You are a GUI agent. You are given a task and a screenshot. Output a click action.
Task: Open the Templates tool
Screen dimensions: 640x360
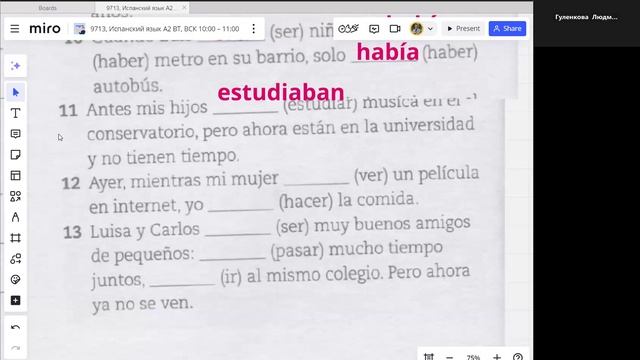pyautogui.click(x=16, y=176)
